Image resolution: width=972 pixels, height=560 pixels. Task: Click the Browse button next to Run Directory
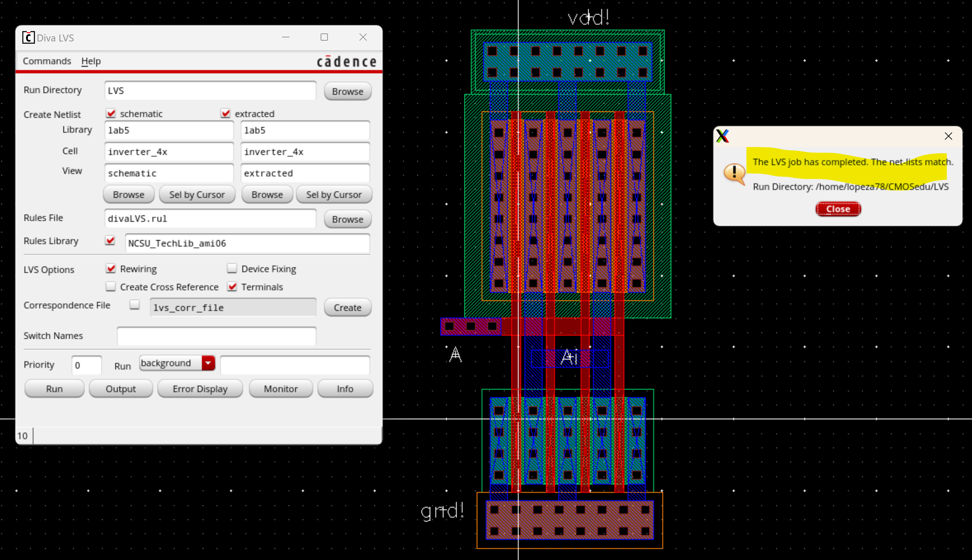point(347,91)
